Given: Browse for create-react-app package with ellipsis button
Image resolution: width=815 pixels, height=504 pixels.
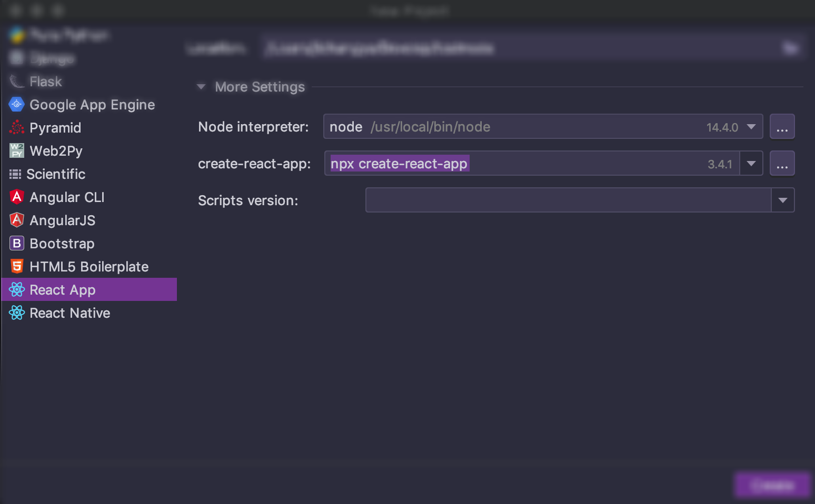Looking at the screenshot, I should [782, 164].
